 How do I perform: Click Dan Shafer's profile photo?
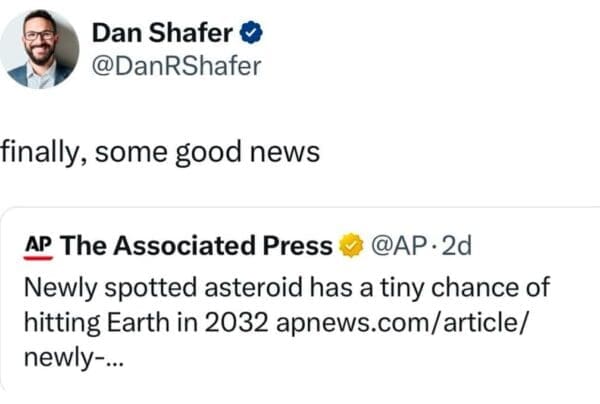pos(40,49)
